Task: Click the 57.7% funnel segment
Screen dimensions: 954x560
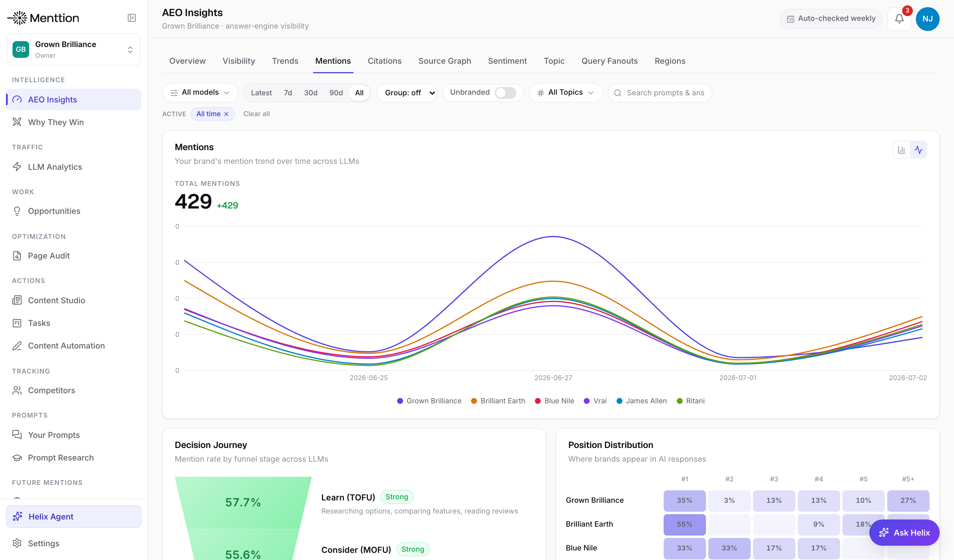Action: click(x=243, y=503)
